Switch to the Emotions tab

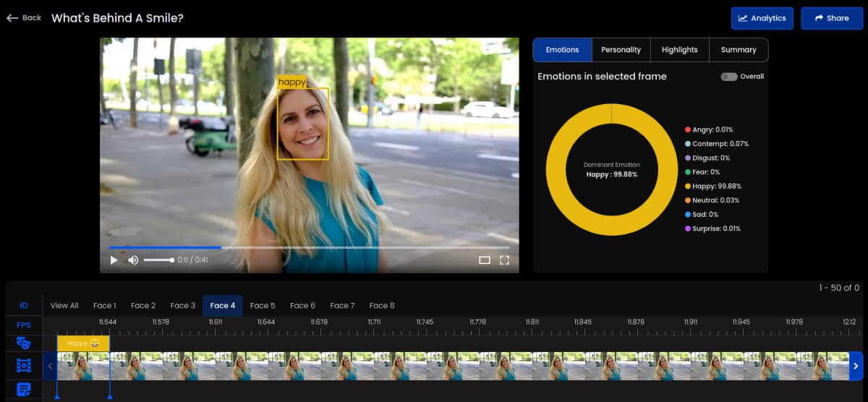pos(562,50)
